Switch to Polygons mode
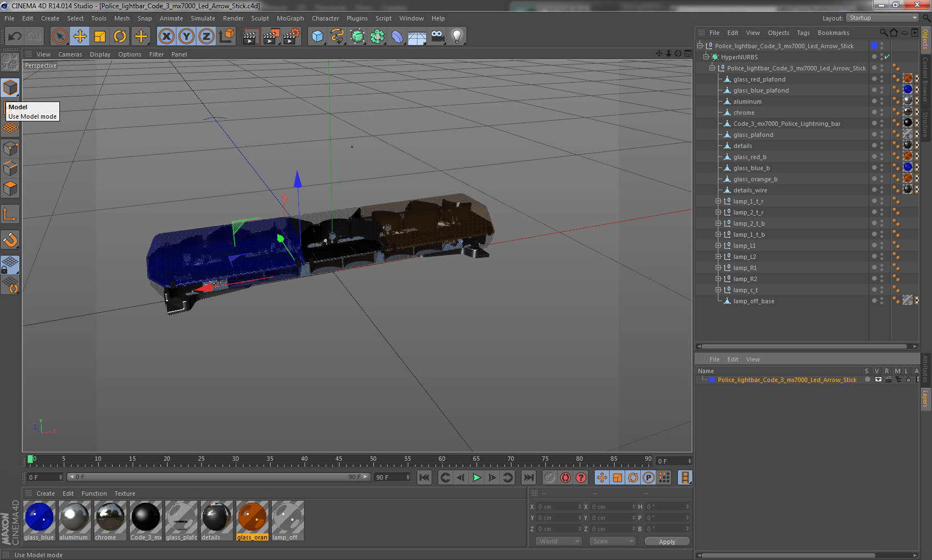The width and height of the screenshot is (932, 560). pyautogui.click(x=10, y=189)
